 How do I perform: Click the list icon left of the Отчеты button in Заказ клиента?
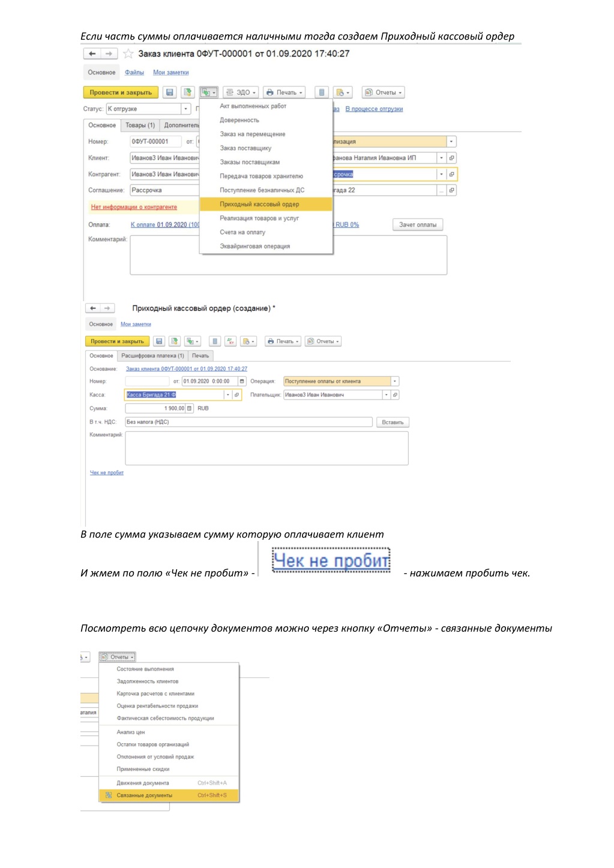click(322, 92)
